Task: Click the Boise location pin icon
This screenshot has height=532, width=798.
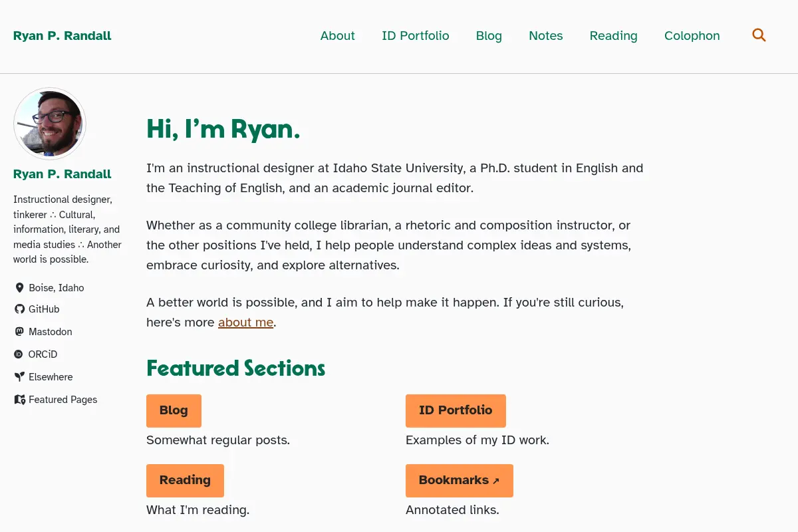Action: 19,288
